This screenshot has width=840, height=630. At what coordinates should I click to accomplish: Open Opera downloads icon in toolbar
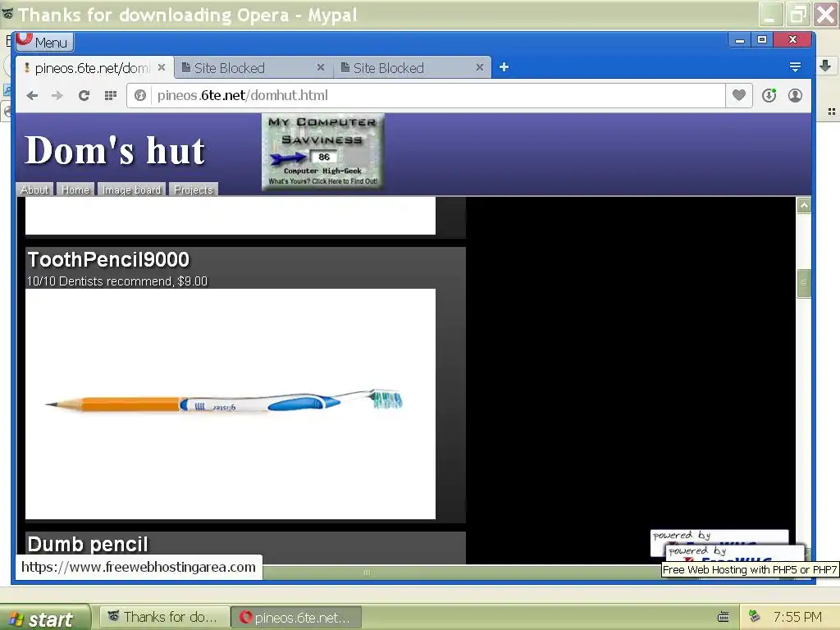(x=769, y=95)
